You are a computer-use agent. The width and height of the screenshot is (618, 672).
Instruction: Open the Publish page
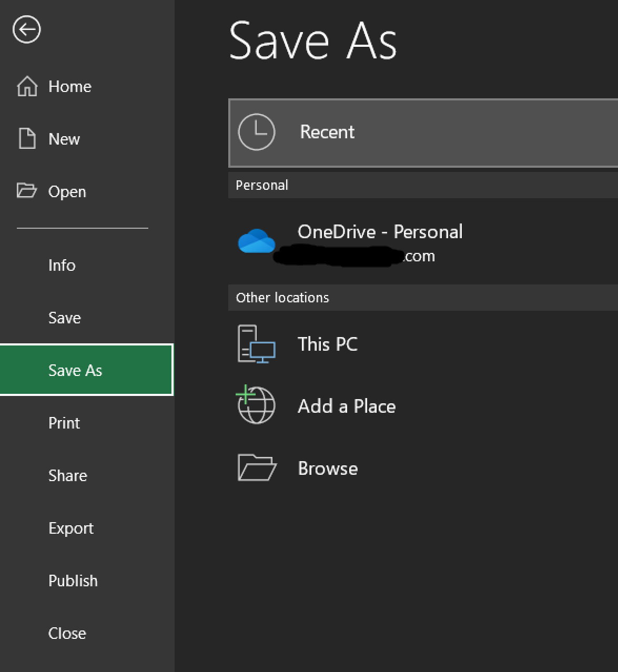click(73, 581)
